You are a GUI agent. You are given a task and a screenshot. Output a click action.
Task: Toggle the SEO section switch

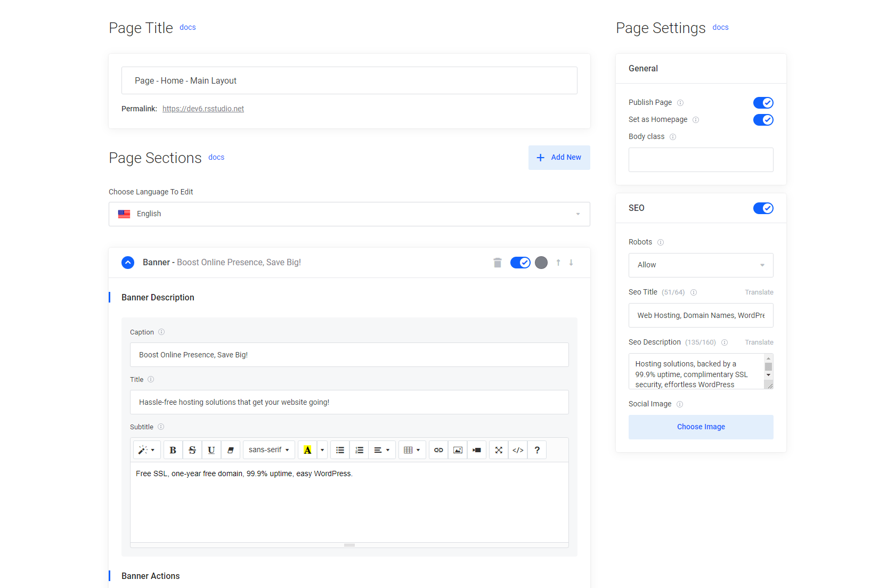pos(763,208)
